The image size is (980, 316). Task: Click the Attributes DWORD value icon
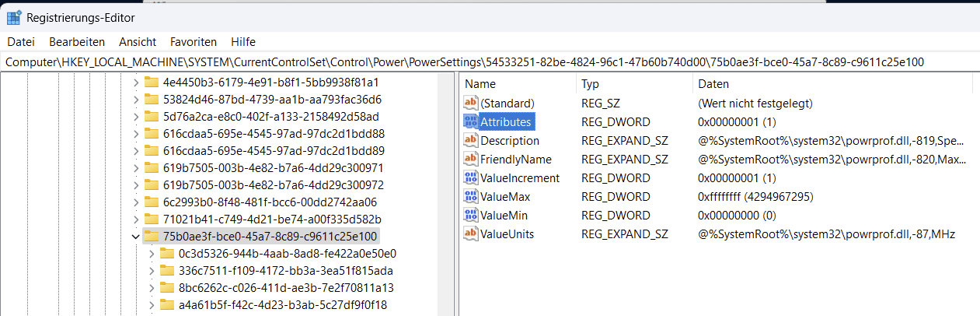pos(471,121)
